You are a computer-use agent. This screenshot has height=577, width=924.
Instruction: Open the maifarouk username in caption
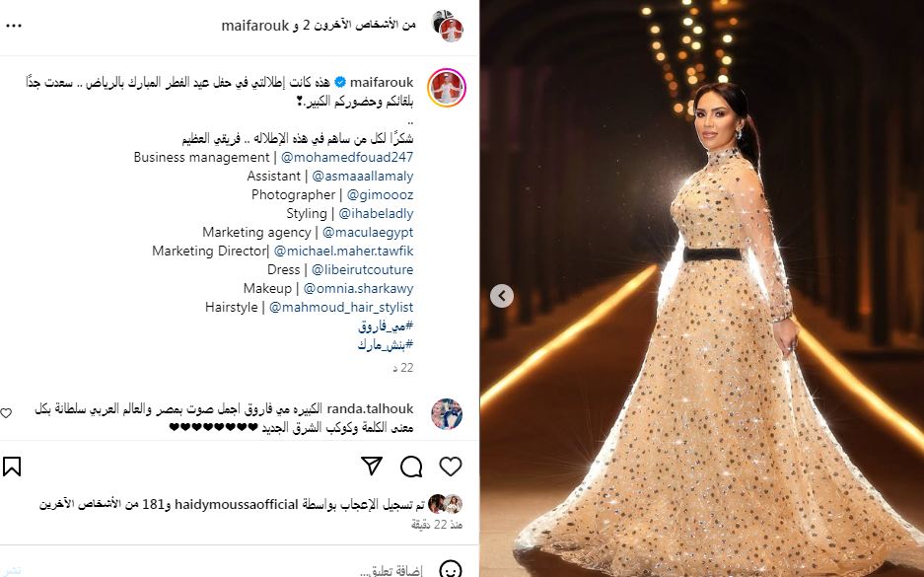point(382,82)
